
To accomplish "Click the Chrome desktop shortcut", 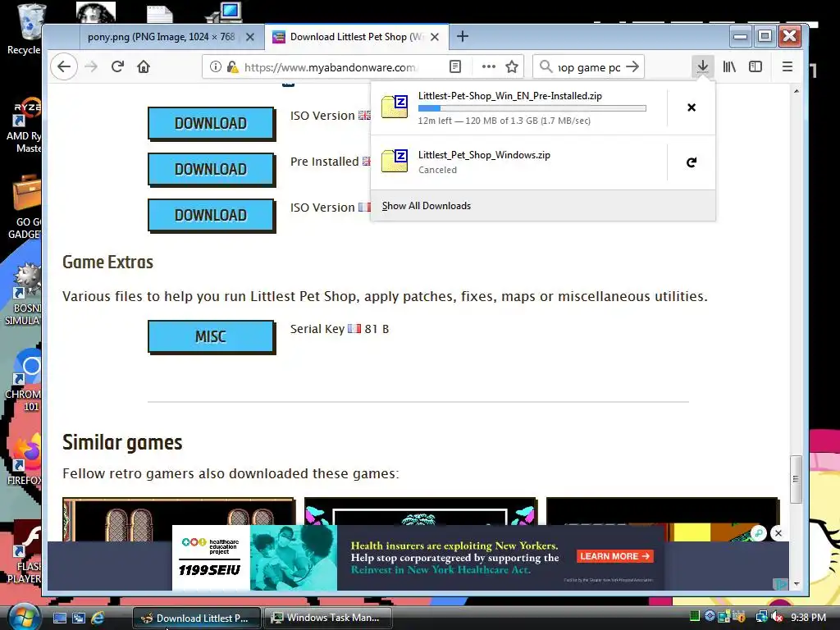I will 24,379.
